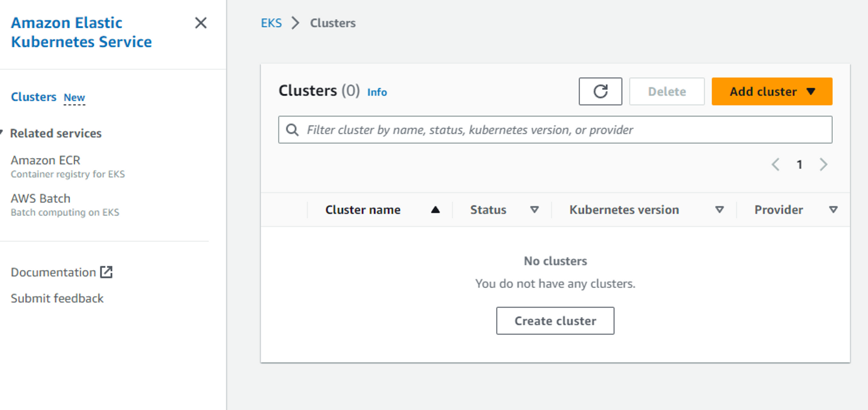
Task: Go to previous page of clusters
Action: coord(776,164)
